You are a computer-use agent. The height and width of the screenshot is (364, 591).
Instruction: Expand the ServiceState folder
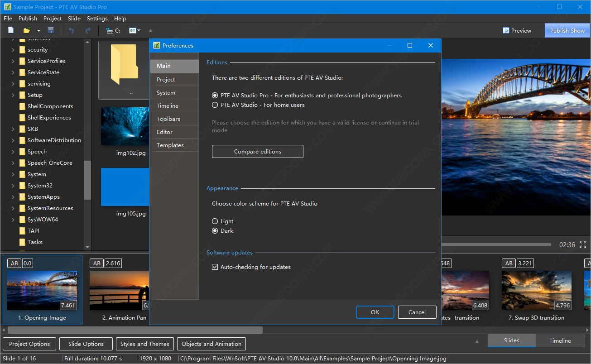(13, 72)
